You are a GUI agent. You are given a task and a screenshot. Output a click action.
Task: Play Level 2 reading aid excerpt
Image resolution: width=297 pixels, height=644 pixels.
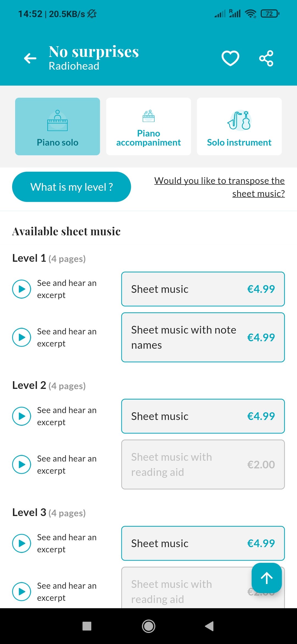[21, 465]
